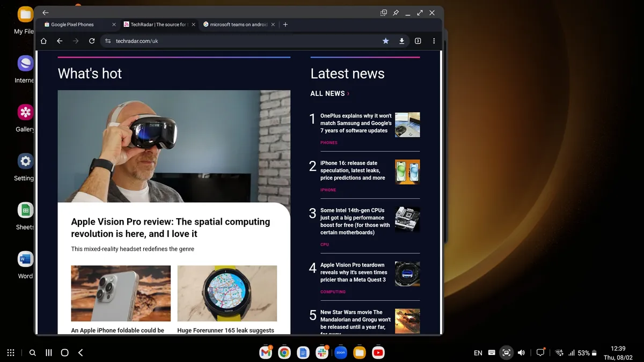Click site information icon in address bar

pyautogui.click(x=108, y=41)
